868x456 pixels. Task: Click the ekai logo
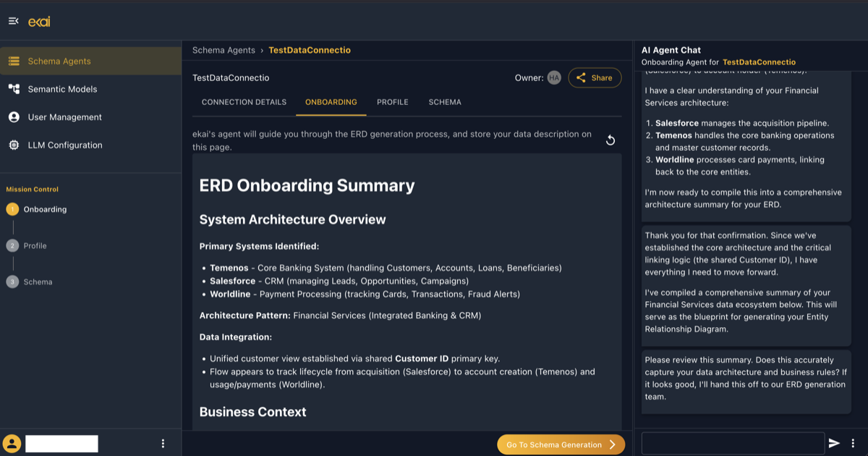click(39, 22)
